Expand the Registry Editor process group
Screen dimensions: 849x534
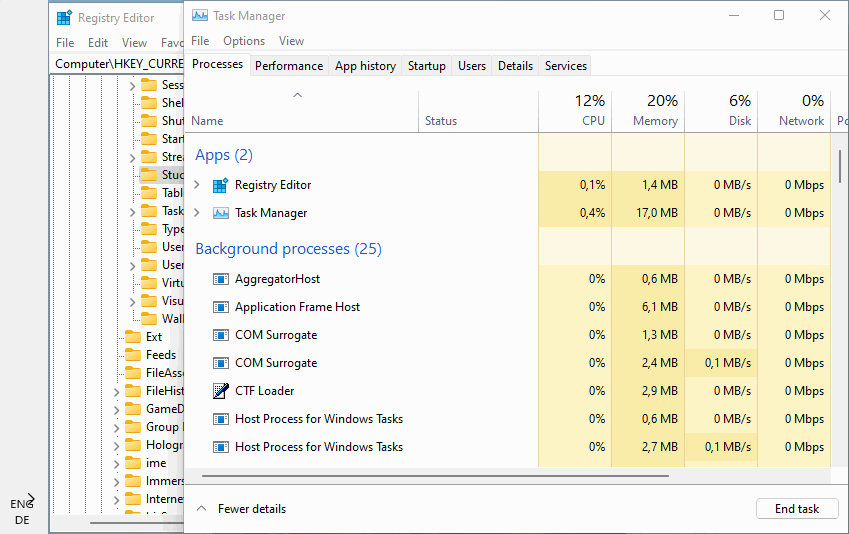click(197, 185)
